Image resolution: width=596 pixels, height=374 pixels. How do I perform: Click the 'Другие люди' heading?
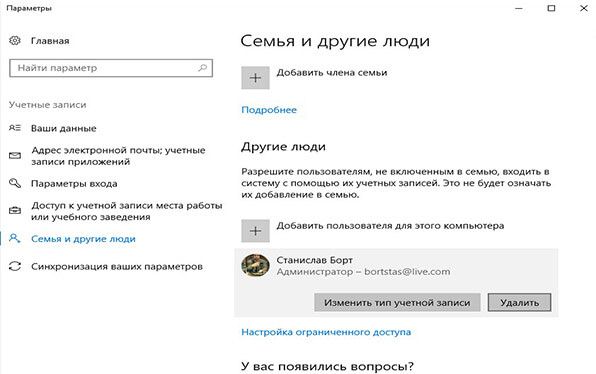pyautogui.click(x=283, y=147)
